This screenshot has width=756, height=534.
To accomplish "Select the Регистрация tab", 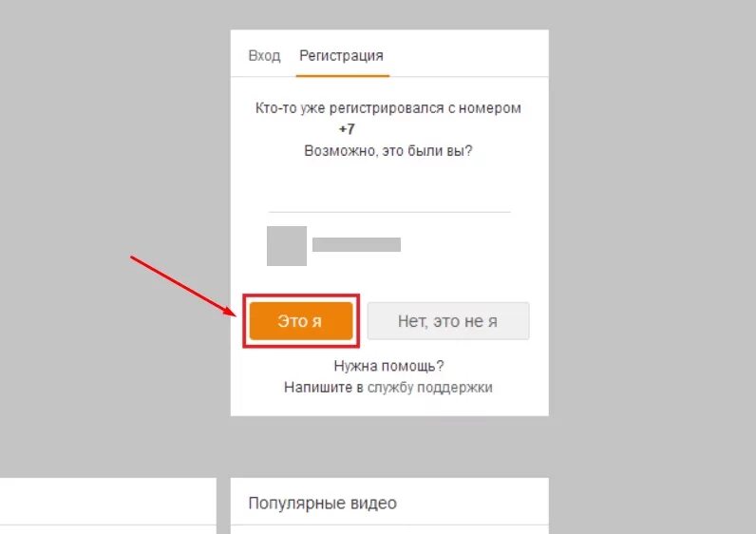I will coord(341,56).
